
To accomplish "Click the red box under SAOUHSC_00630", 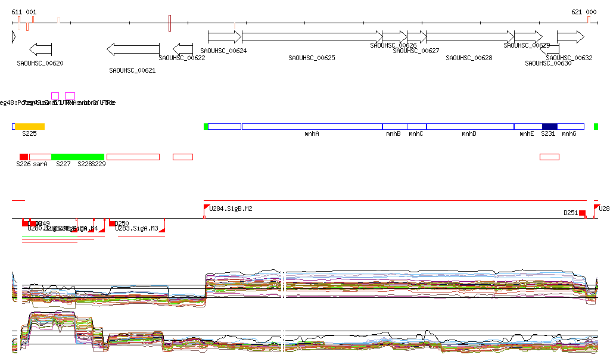I will pos(549,157).
